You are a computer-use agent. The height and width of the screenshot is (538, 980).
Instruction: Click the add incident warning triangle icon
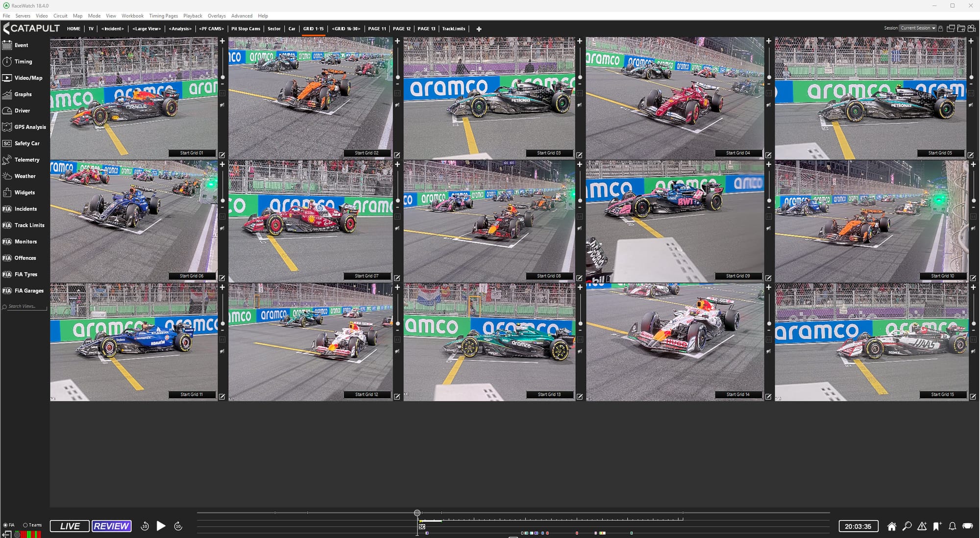tap(922, 526)
